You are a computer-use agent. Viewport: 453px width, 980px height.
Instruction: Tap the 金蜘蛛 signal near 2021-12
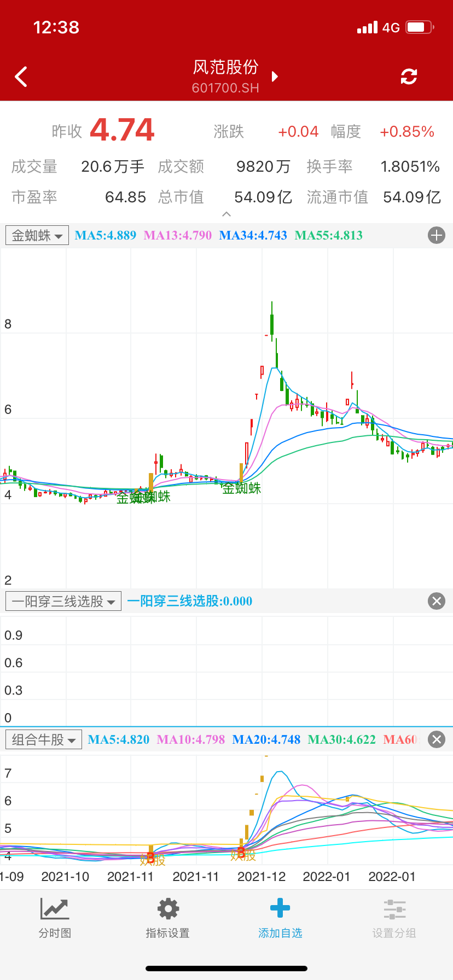(241, 488)
